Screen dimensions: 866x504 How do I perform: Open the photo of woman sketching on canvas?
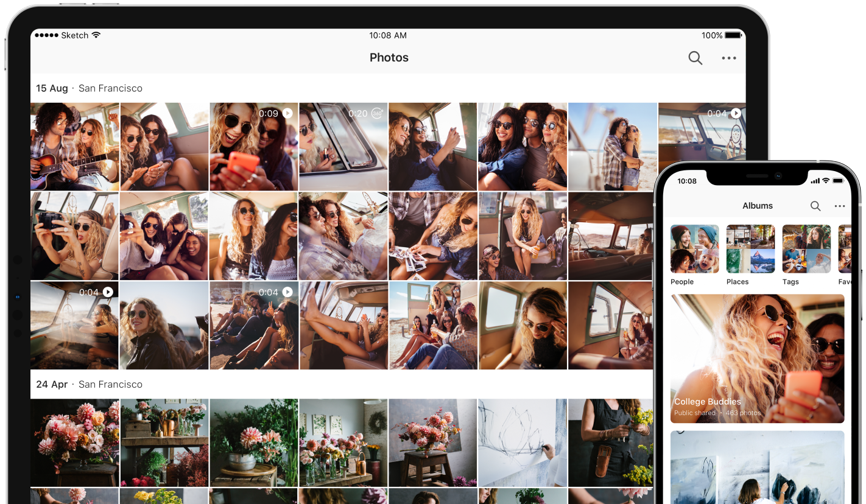[x=523, y=443]
